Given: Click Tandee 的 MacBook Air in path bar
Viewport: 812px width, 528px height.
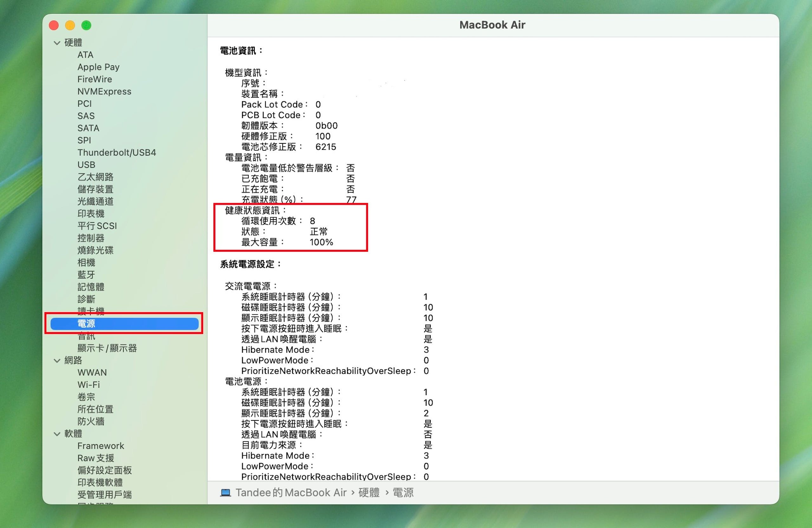Looking at the screenshot, I should pos(291,492).
